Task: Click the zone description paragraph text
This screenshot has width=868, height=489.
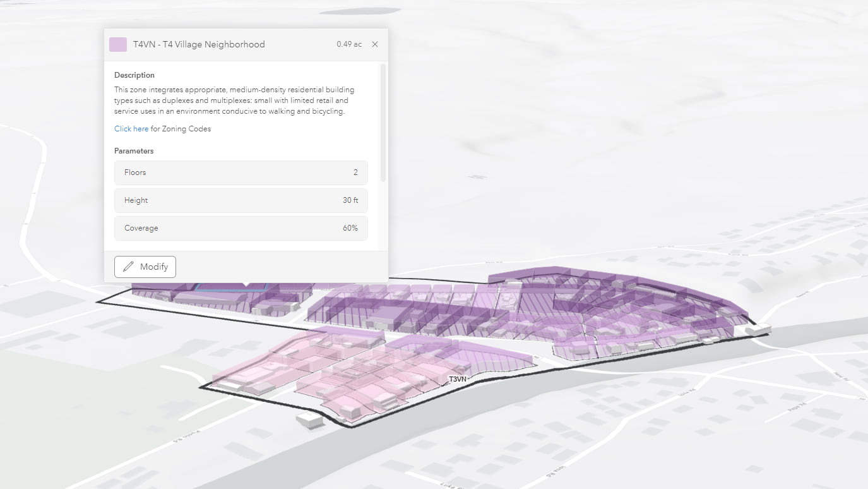Action: (234, 100)
